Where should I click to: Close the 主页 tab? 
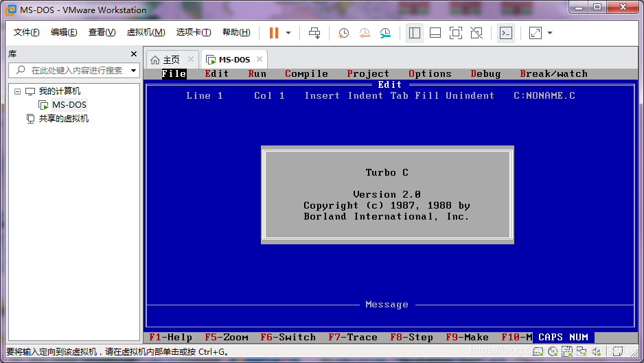point(191,59)
